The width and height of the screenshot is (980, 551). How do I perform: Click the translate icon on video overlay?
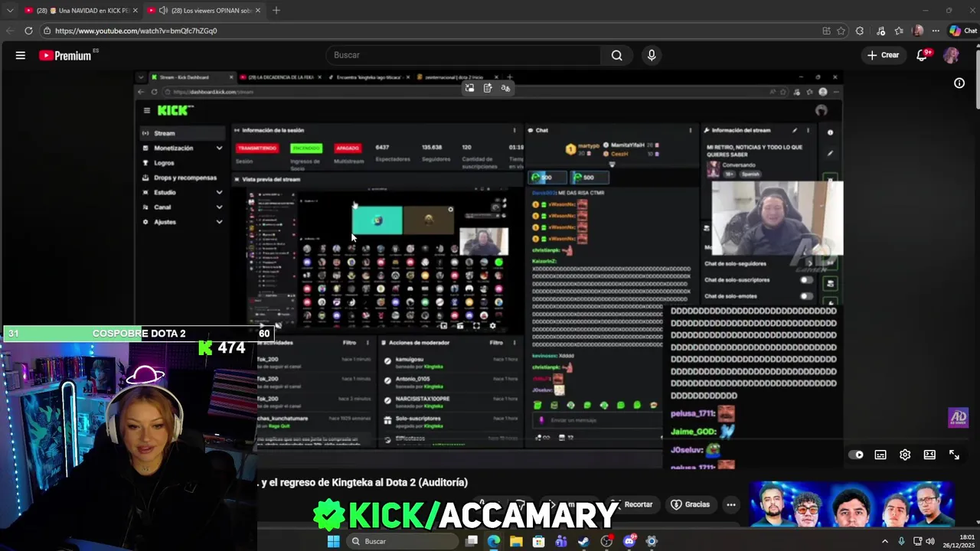[505, 88]
